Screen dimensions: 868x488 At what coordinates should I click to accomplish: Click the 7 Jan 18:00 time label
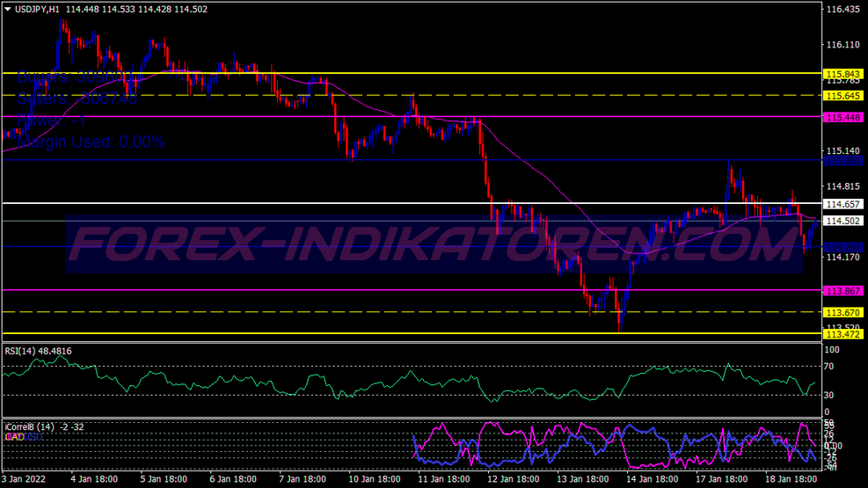(303, 479)
